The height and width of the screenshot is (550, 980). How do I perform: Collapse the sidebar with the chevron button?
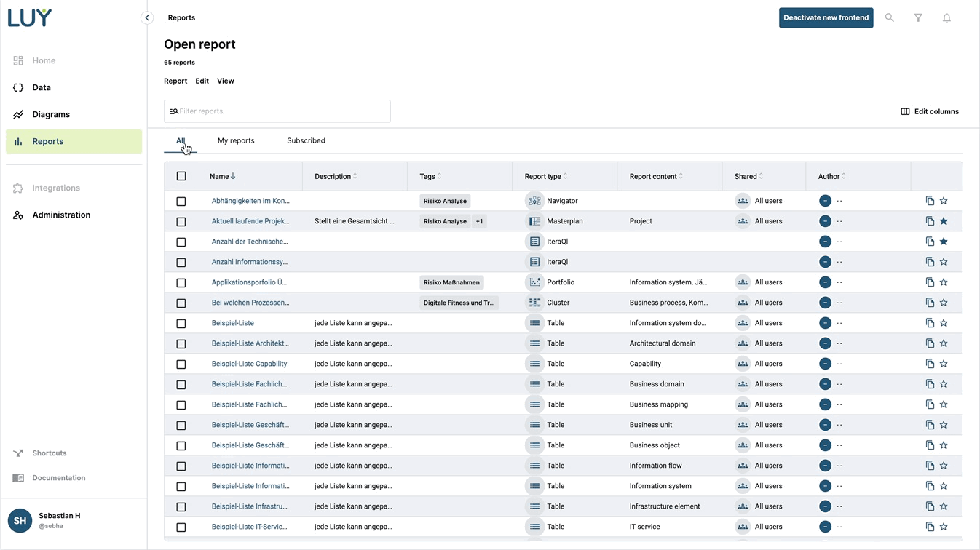[147, 17]
